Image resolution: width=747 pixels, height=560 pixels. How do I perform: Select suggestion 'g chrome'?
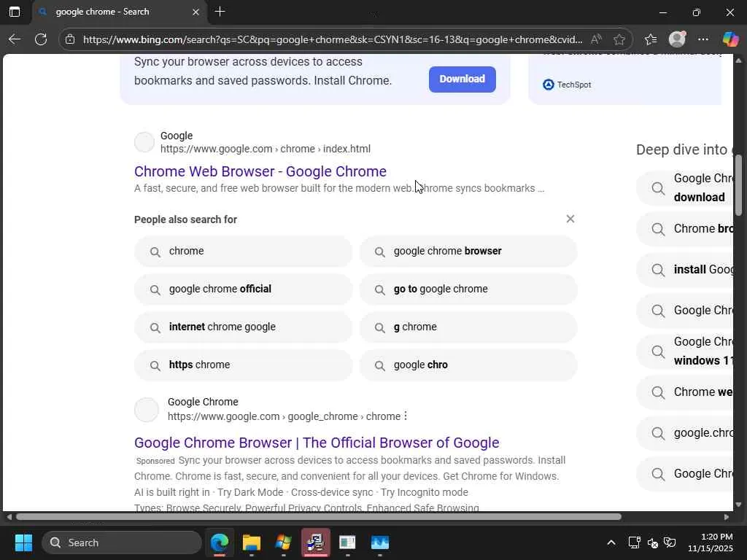click(x=468, y=327)
